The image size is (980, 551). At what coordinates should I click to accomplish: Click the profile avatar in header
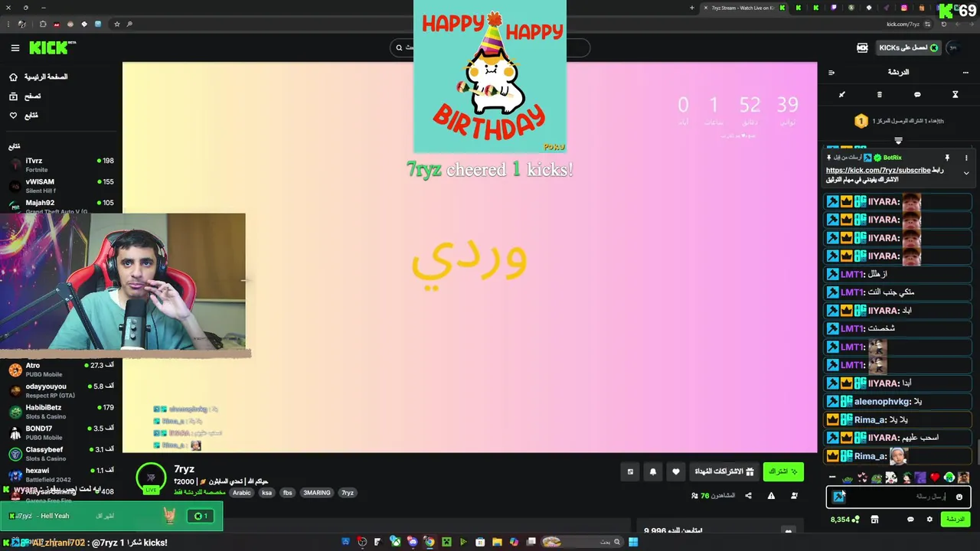pyautogui.click(x=953, y=48)
